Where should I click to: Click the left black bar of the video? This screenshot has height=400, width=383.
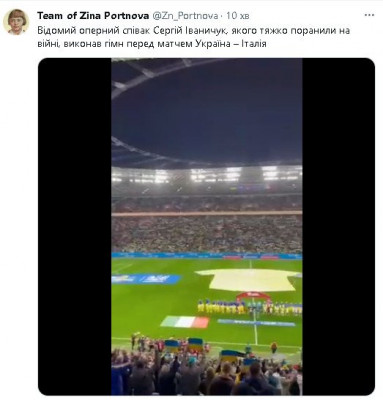[75, 227]
